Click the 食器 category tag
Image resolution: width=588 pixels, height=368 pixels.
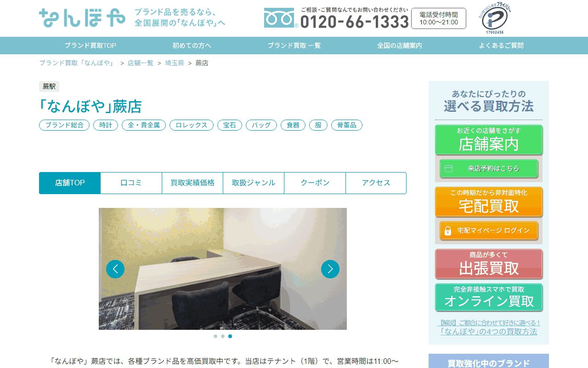[293, 125]
